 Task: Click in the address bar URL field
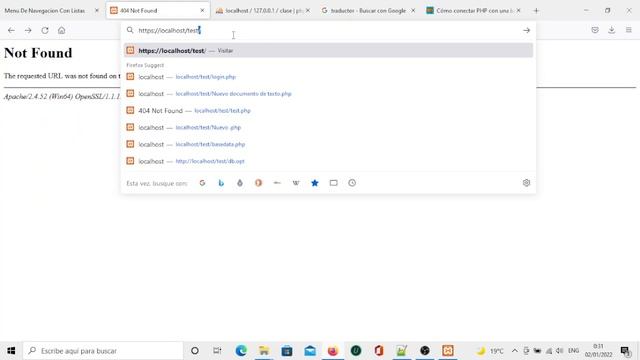tap(327, 30)
